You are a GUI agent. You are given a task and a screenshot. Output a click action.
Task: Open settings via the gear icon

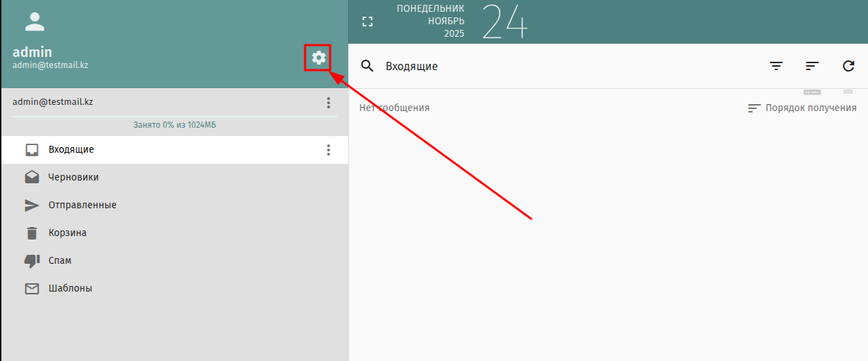[x=318, y=58]
